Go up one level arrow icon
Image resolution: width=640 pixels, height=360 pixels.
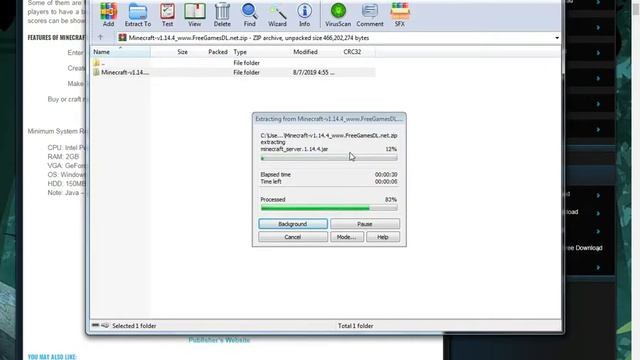[100, 38]
